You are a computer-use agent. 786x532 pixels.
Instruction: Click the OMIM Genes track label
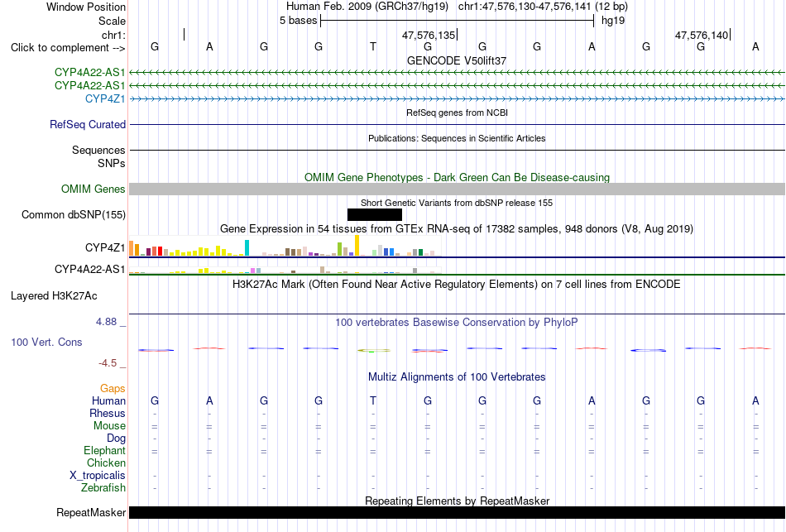click(93, 189)
